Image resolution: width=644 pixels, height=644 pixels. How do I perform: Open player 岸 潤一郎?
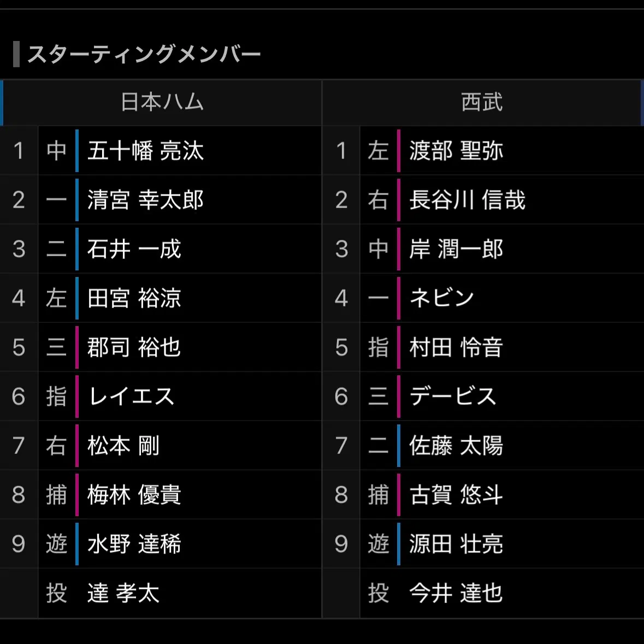click(456, 249)
